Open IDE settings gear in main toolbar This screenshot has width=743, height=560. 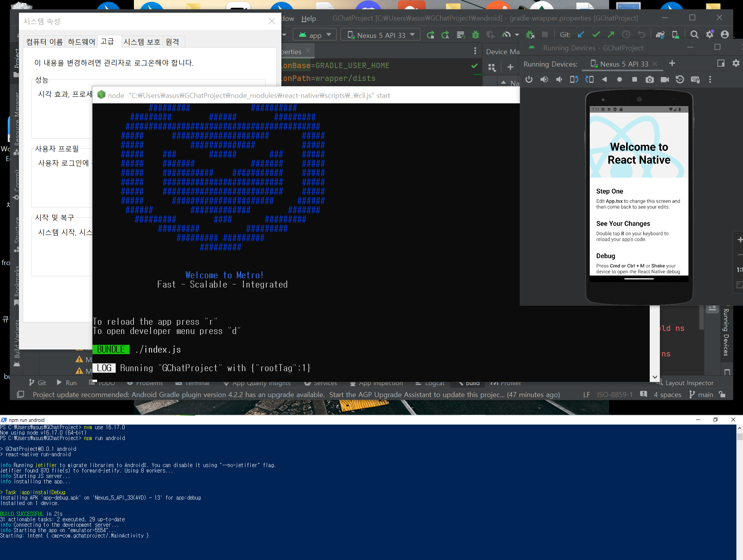coord(710,35)
